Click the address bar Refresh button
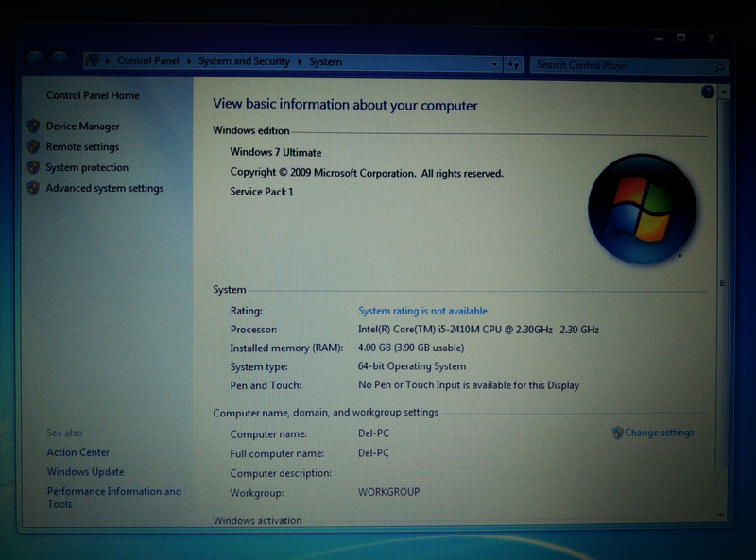 click(513, 64)
